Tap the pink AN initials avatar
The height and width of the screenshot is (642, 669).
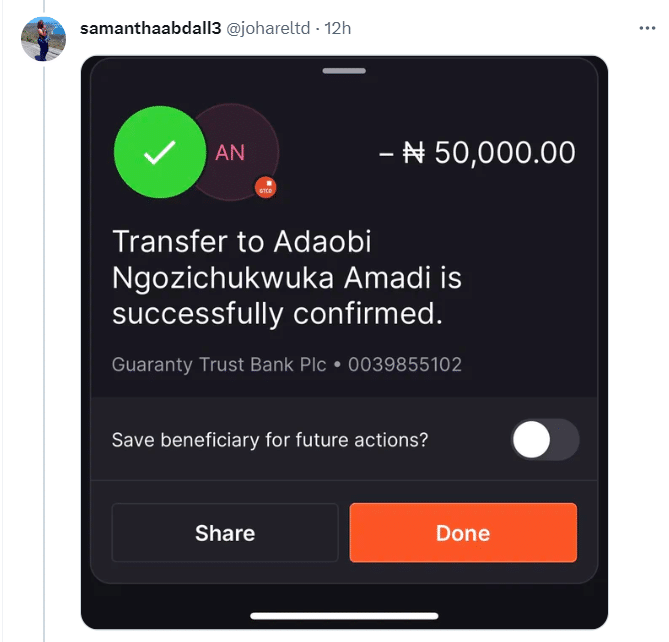[231, 153]
